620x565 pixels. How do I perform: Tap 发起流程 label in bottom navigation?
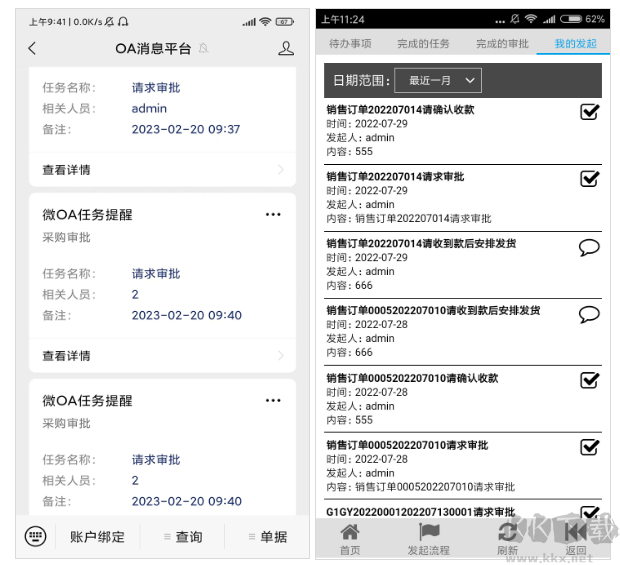429,550
